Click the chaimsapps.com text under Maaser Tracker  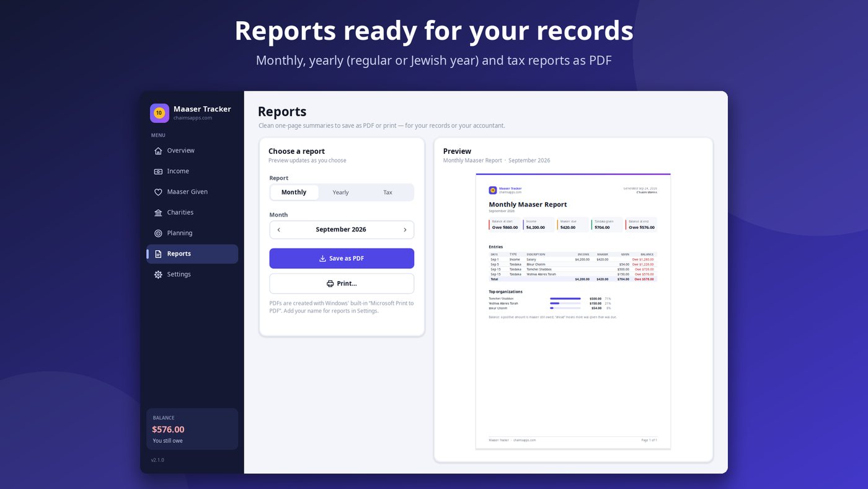tap(193, 118)
